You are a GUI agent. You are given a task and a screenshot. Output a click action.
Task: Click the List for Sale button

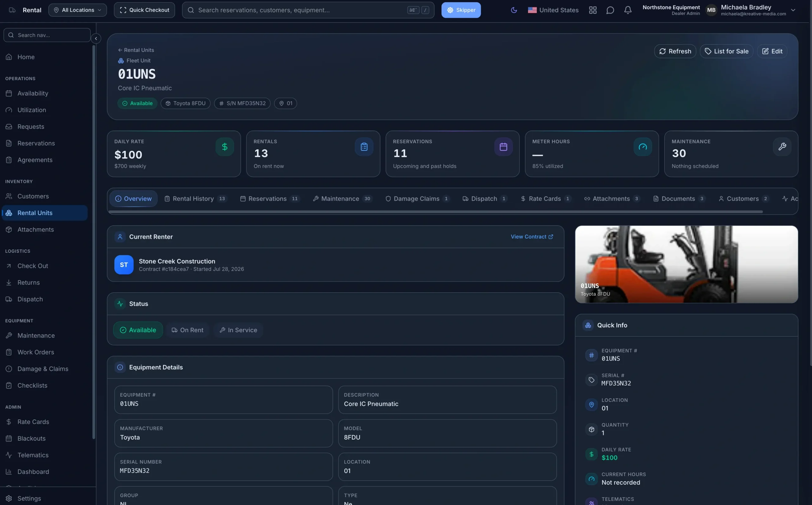click(726, 51)
